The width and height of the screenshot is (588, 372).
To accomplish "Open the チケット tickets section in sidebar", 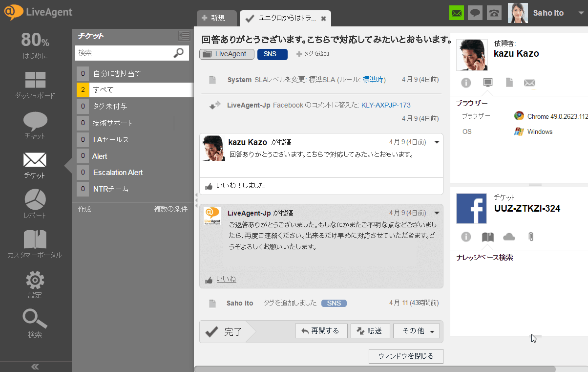I will [35, 166].
